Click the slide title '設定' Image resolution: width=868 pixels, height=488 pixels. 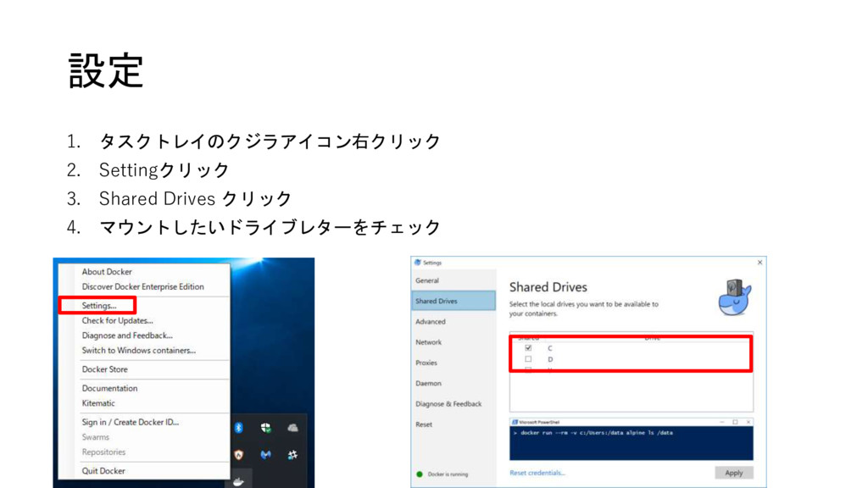tap(106, 71)
